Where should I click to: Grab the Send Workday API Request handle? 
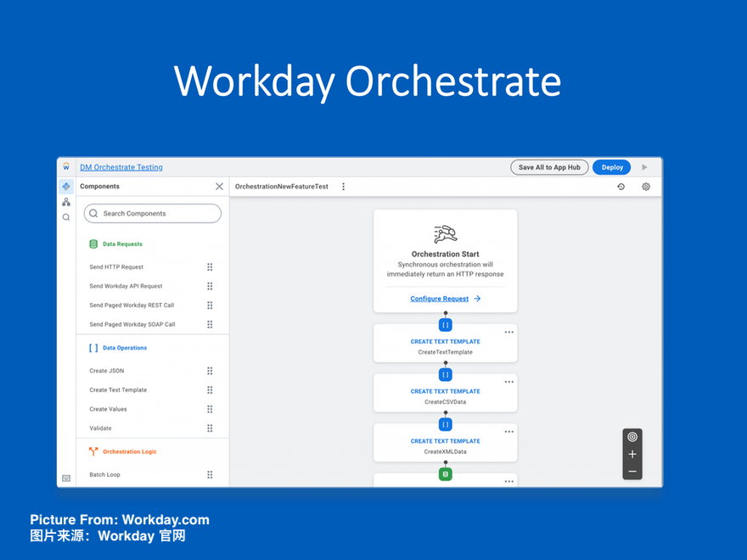point(210,286)
